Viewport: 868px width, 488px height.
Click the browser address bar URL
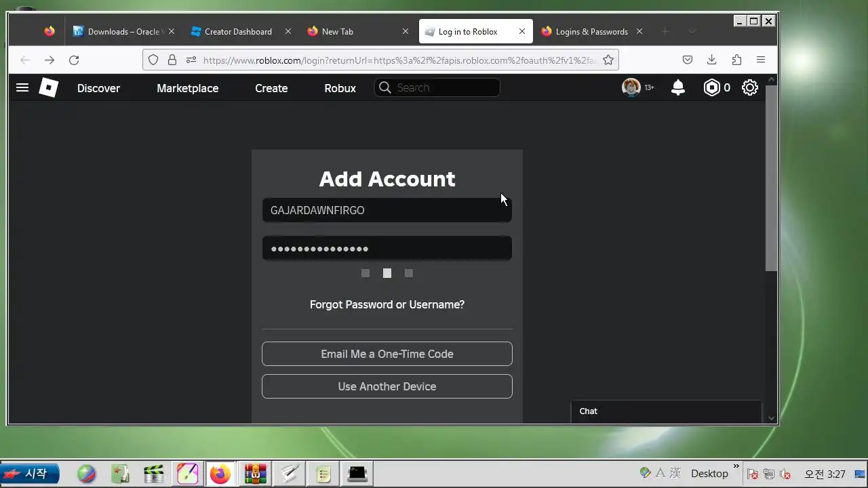pyautogui.click(x=400, y=60)
